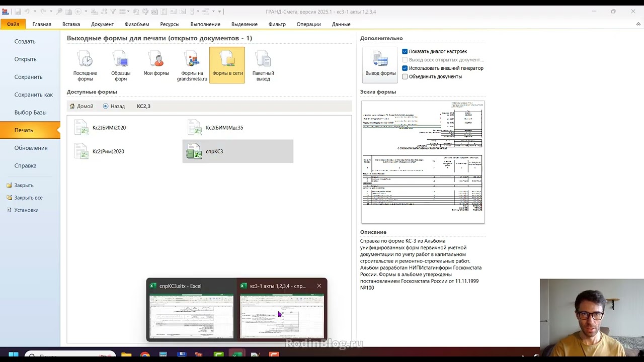The width and height of the screenshot is (644, 362).
Task: Open the Файл tab
Action: click(x=13, y=24)
